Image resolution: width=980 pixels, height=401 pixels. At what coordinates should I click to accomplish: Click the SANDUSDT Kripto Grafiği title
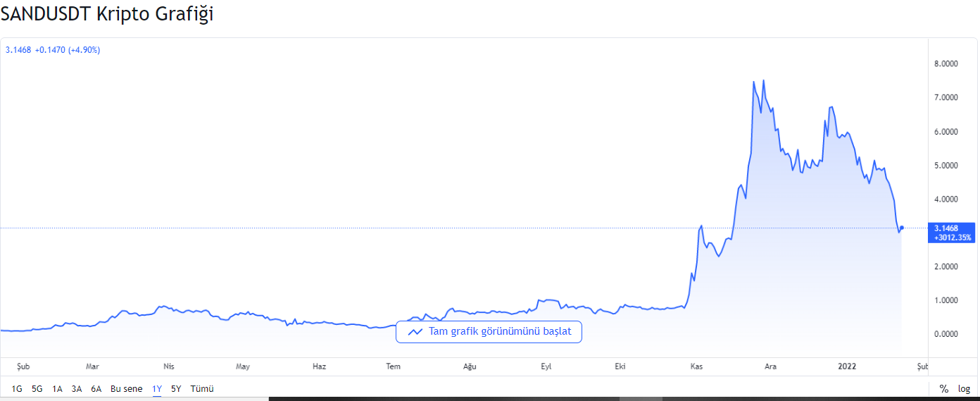(107, 14)
